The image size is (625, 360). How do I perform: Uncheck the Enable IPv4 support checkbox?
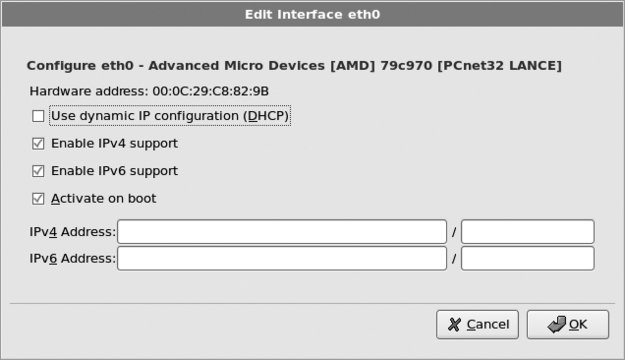point(38,144)
